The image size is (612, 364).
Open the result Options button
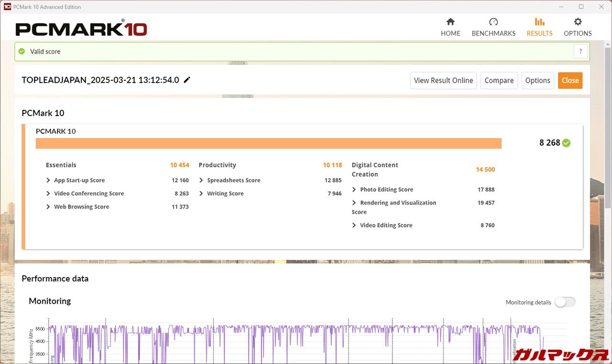click(537, 80)
